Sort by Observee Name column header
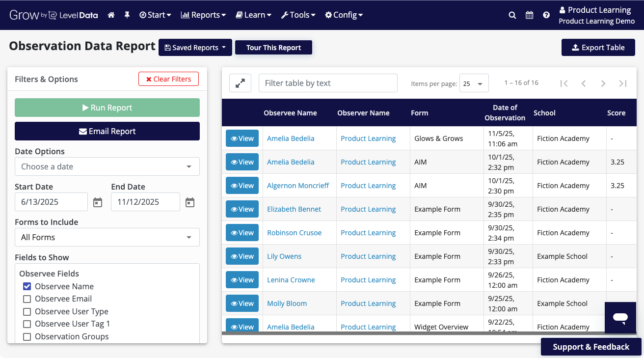Screen dimensions: 644x358 click(x=290, y=113)
